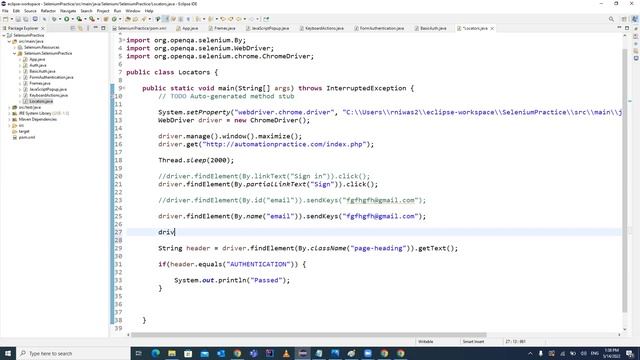Select the Java perspective icon
Screen dimensions: 640x360
tap(635, 19)
